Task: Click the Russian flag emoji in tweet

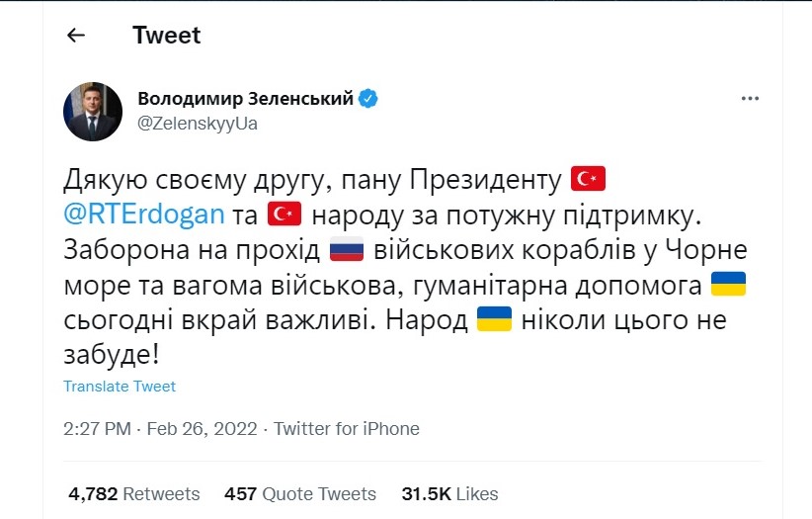Action: 347,249
